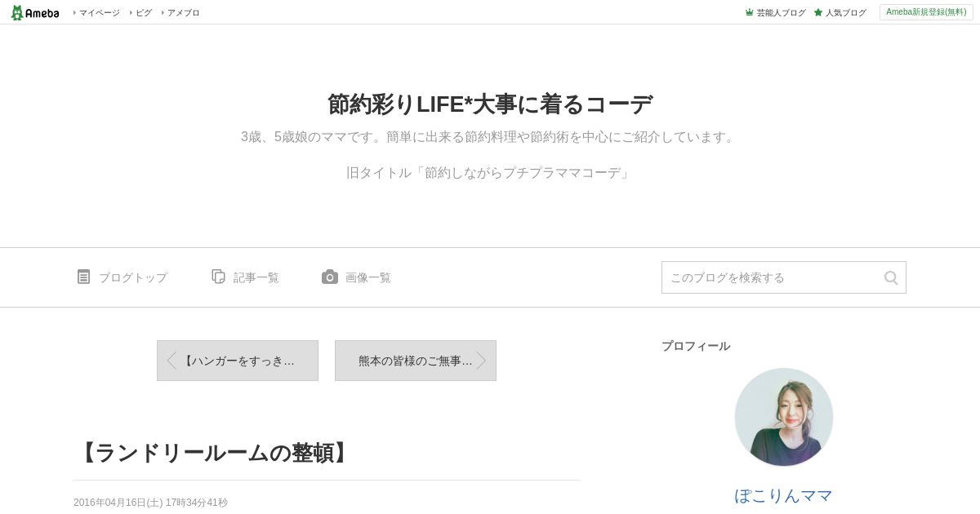Open the ぽこりんママ profile link
Viewport: 980px width, 514px height.
784,495
